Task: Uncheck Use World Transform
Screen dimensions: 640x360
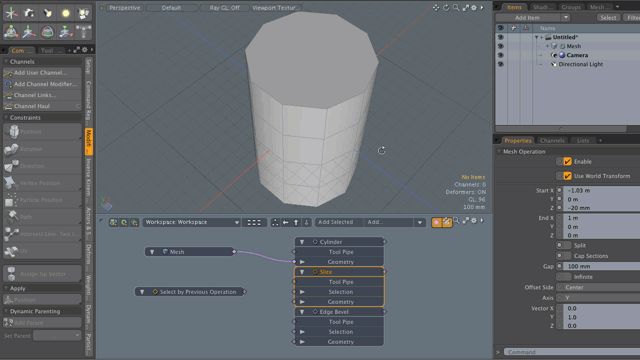Action: coord(567,176)
